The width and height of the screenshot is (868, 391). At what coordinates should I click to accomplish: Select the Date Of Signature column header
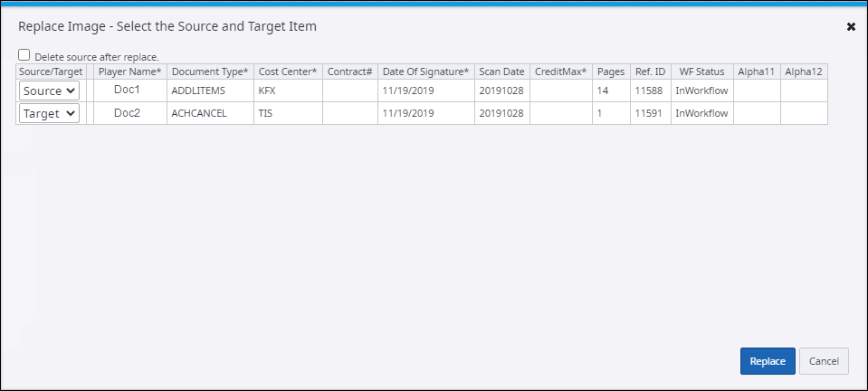click(x=425, y=71)
